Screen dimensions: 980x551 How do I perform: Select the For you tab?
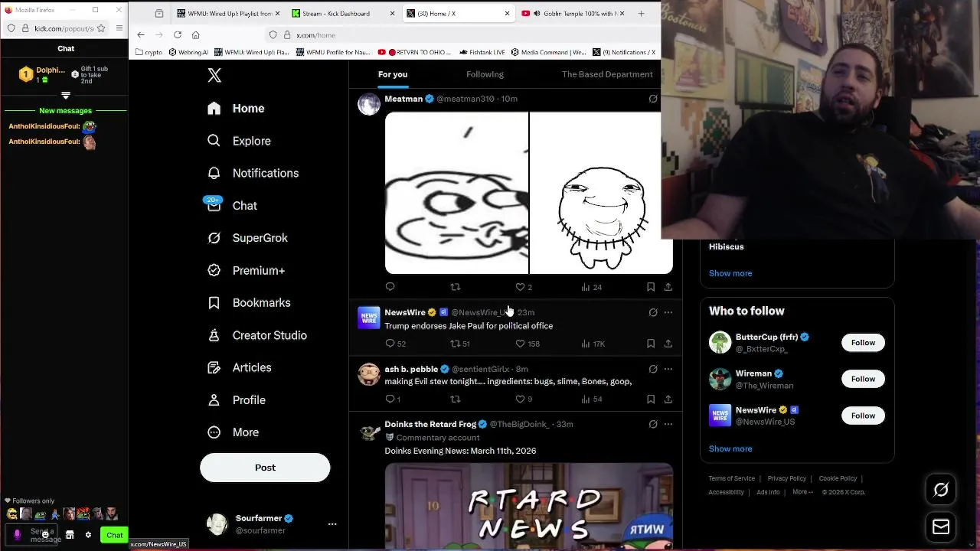tap(393, 74)
